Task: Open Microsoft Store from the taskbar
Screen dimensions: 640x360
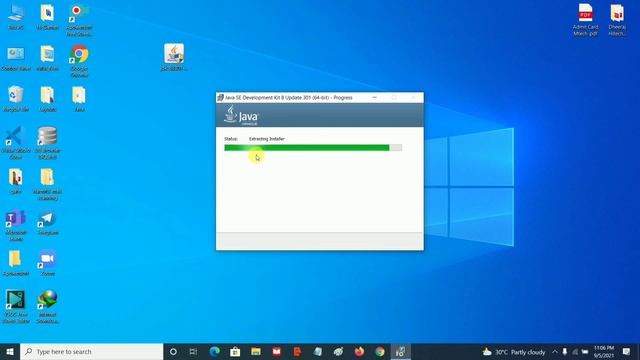Action: click(x=235, y=351)
